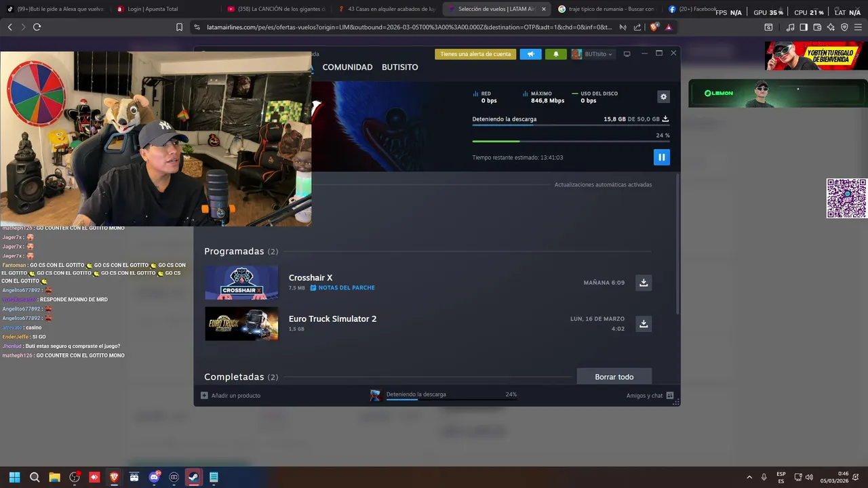Click the bottom download status bar

[444, 395]
